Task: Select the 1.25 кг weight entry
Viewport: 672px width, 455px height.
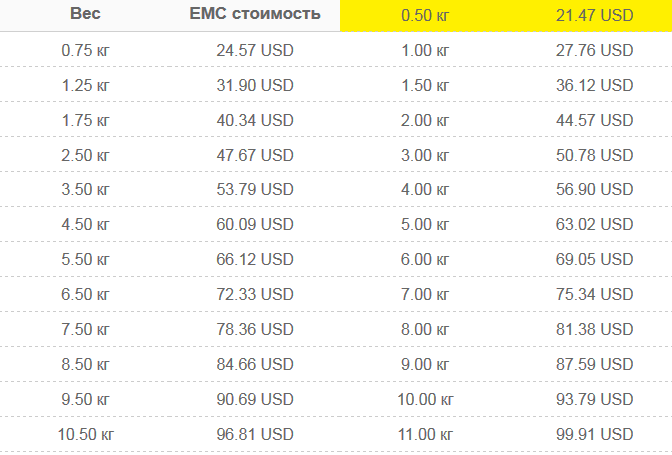Action: (x=85, y=85)
